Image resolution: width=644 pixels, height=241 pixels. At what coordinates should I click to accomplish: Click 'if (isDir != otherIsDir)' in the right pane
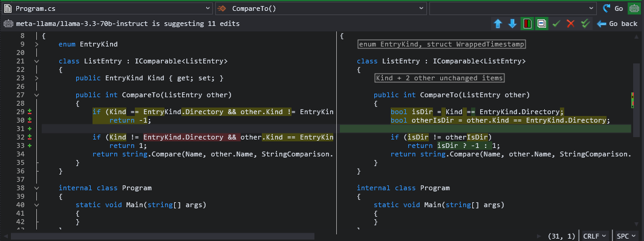pyautogui.click(x=441, y=137)
